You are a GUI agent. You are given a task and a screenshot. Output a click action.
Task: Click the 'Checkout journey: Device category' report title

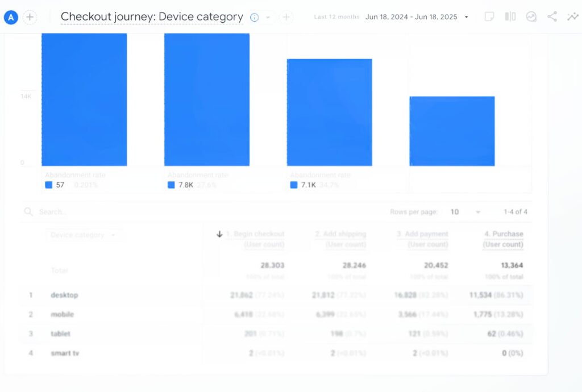click(152, 17)
